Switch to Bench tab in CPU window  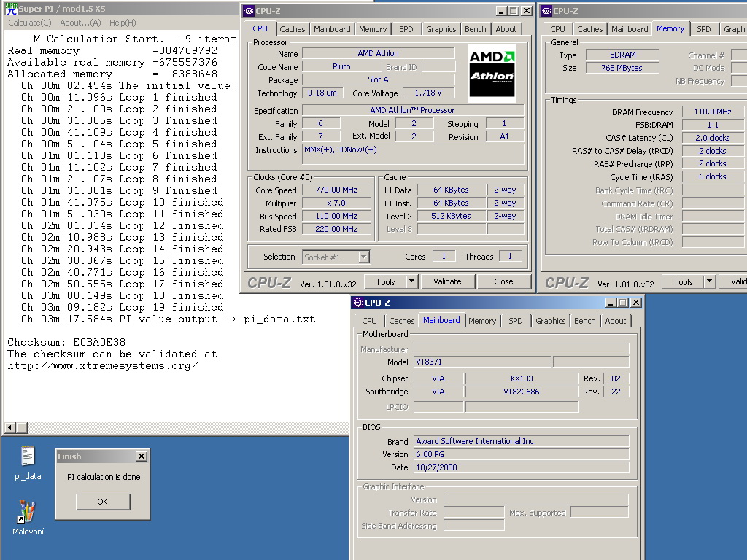tap(475, 29)
